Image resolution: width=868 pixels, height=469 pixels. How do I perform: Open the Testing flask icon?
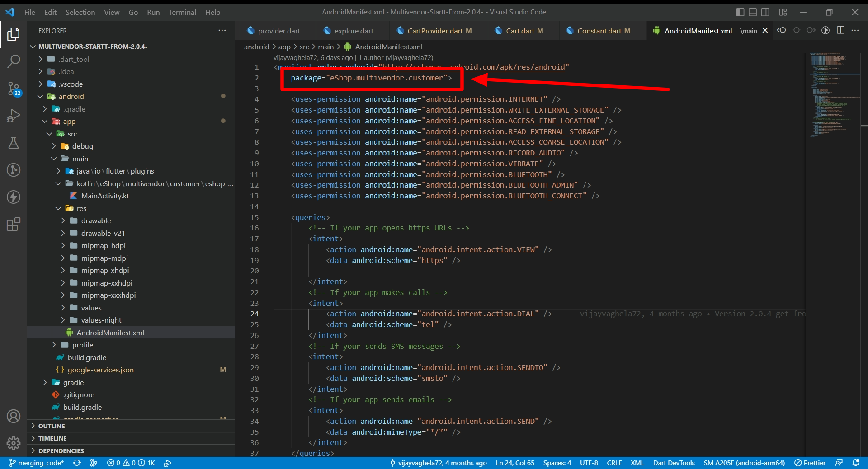14,143
